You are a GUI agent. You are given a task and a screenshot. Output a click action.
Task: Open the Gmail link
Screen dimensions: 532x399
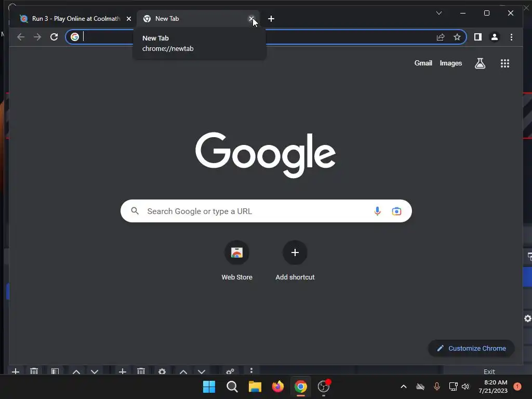[x=423, y=63]
